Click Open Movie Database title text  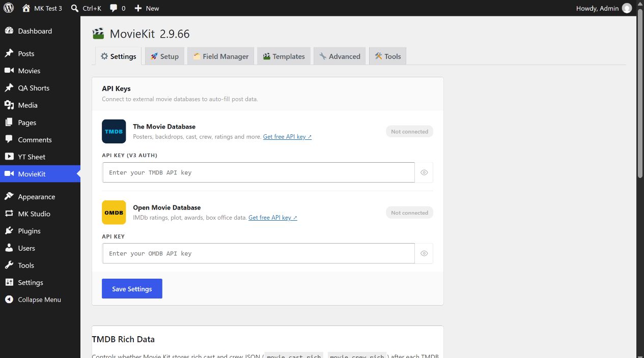166,207
